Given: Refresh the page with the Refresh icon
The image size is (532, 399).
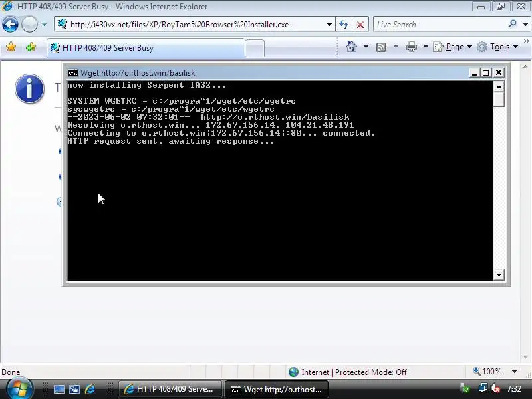Looking at the screenshot, I should [x=344, y=25].
